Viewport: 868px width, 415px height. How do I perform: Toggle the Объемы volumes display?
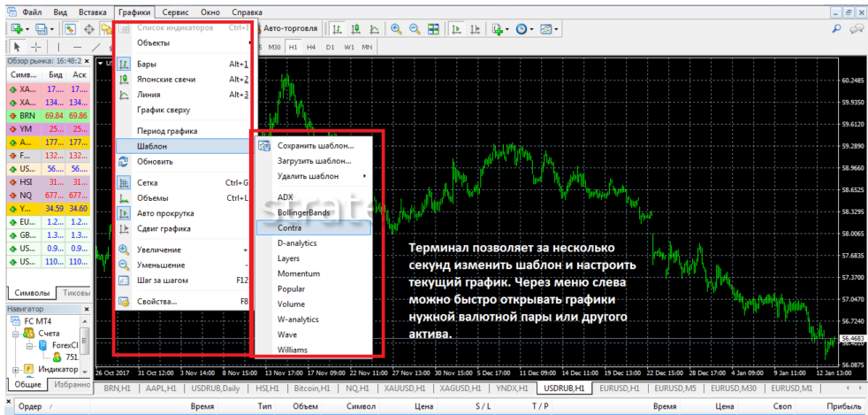[154, 198]
